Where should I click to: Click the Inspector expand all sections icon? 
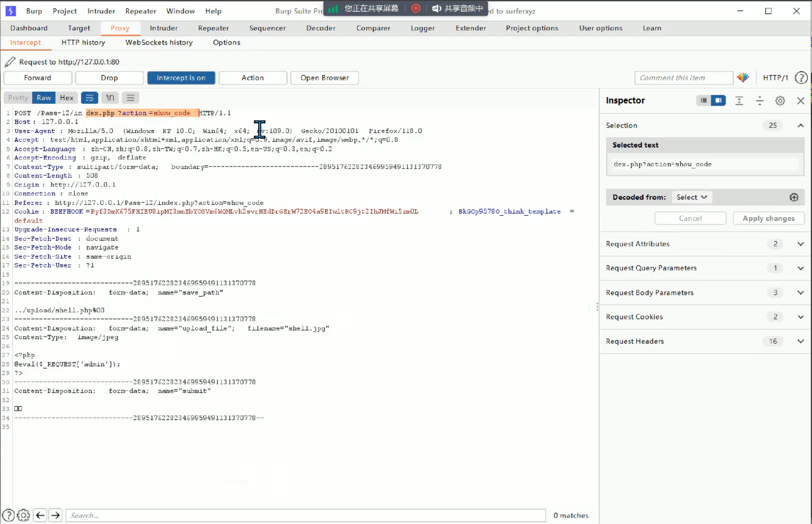(x=739, y=101)
